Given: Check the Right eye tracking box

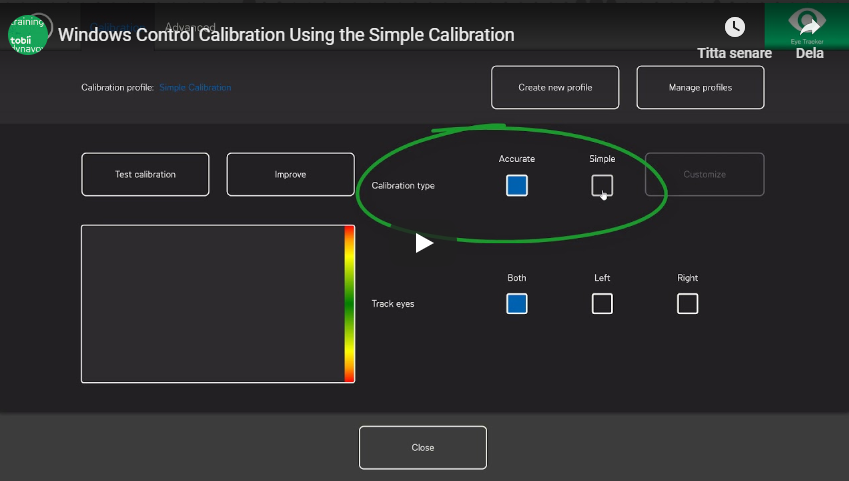Looking at the screenshot, I should (687, 304).
